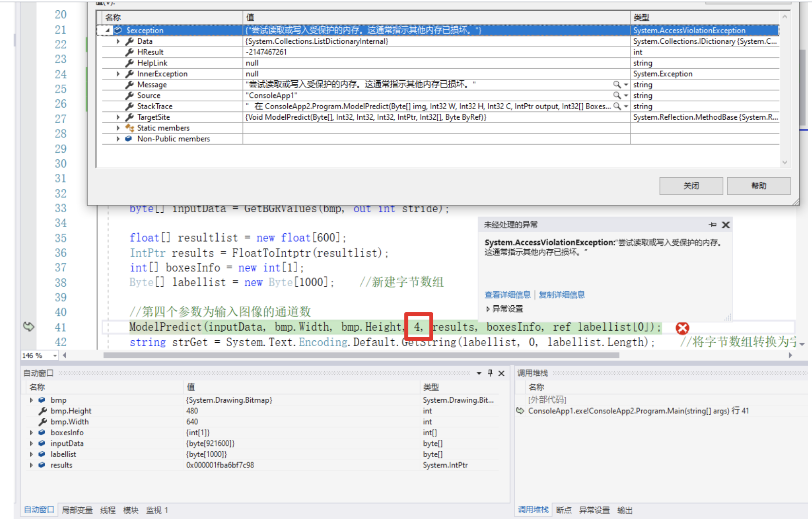Switch to 调用堆栈 tab
Image resolution: width=812 pixels, height=519 pixels.
tap(533, 510)
